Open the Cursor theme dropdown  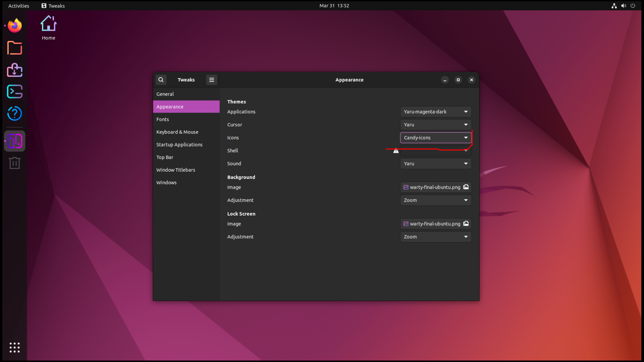pos(436,125)
